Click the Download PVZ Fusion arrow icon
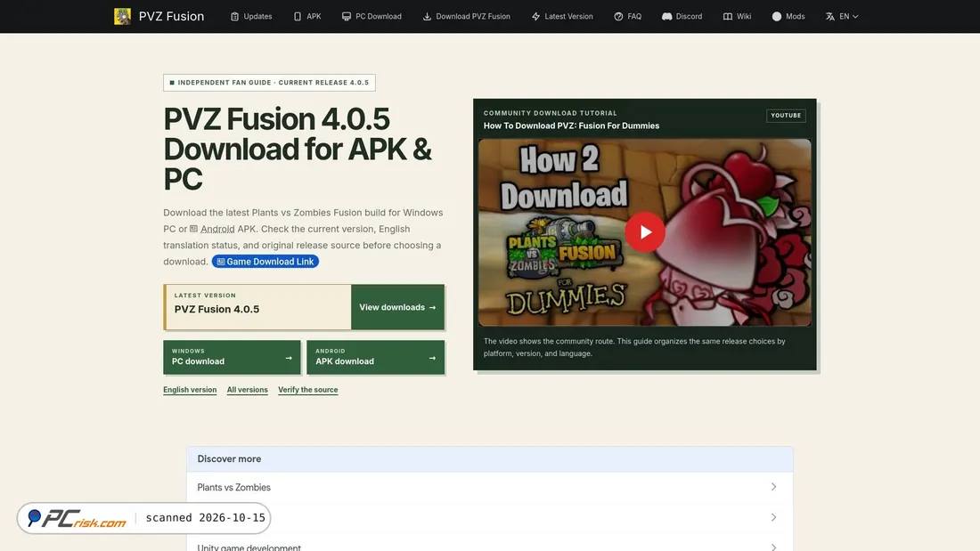Image resolution: width=980 pixels, height=551 pixels. coord(427,16)
